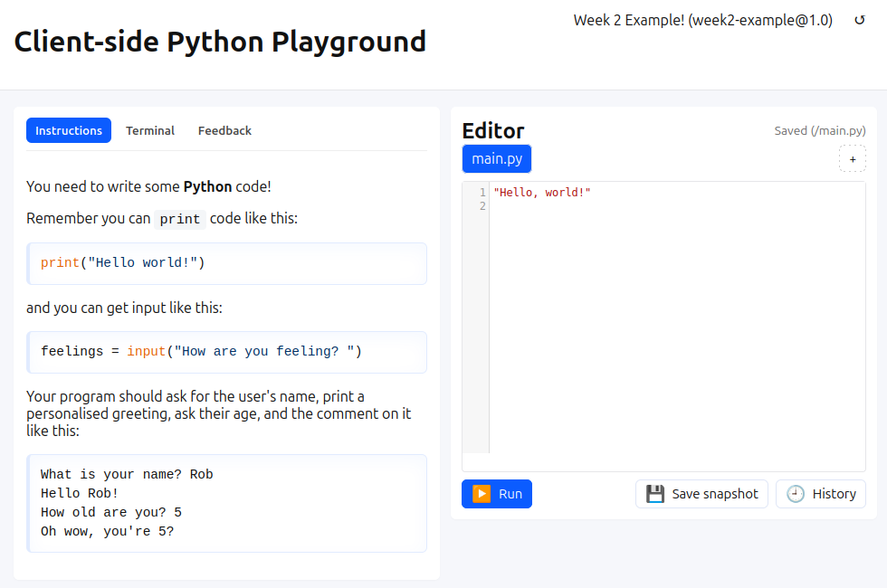
Task: Click the "What is your name? Rob" line
Action: click(x=127, y=474)
